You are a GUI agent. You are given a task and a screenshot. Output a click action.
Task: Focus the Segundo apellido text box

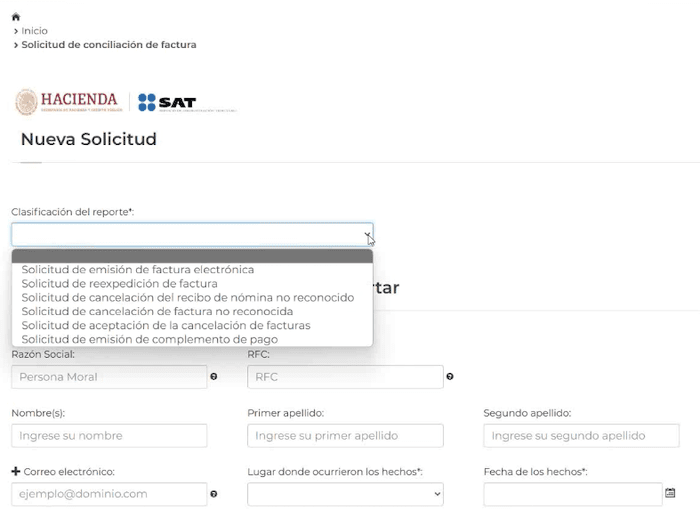tap(581, 436)
